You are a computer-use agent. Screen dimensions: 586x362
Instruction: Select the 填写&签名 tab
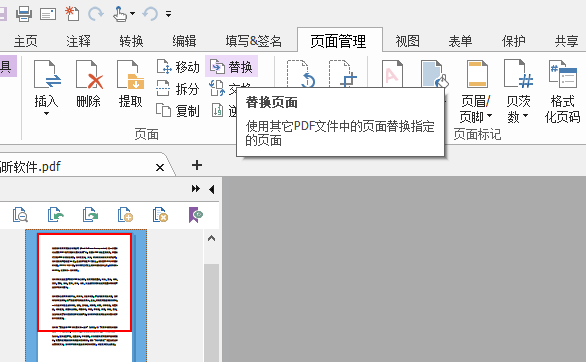(254, 41)
